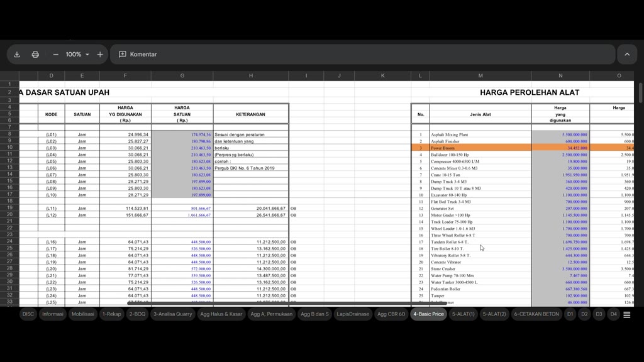
Task: Select row 10 header
Action: pos(9,147)
